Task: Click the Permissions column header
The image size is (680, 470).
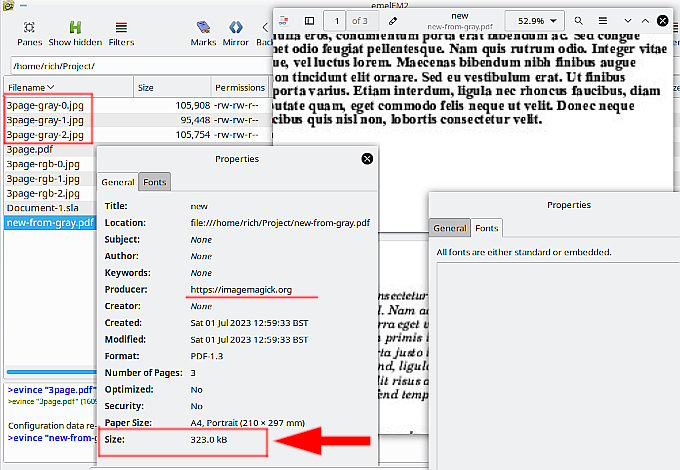Action: (x=240, y=88)
